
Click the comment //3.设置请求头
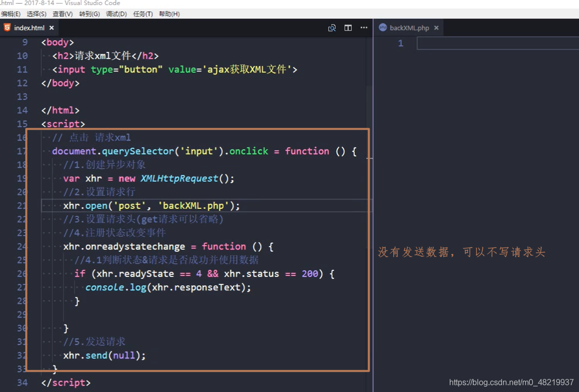(x=143, y=219)
